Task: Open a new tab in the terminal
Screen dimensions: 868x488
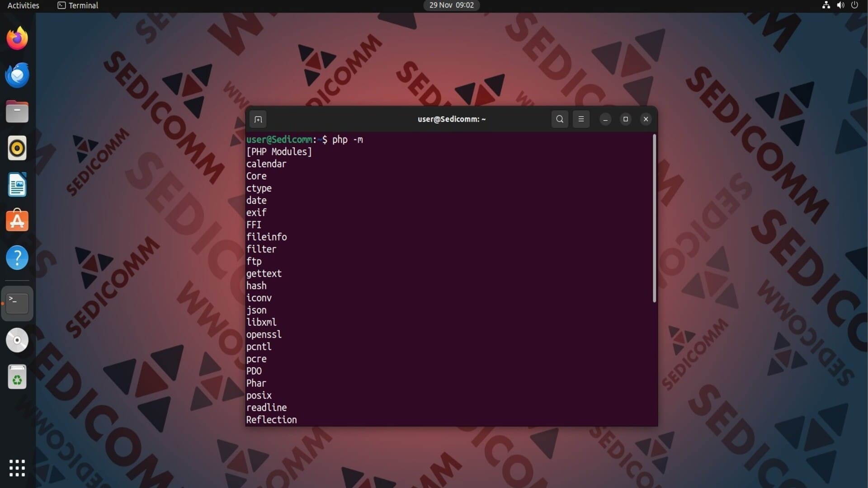Action: pyautogui.click(x=258, y=119)
